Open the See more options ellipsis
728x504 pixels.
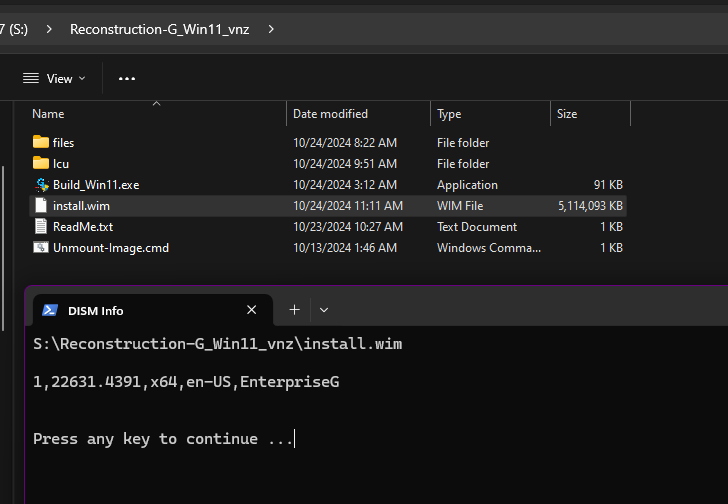[126, 78]
